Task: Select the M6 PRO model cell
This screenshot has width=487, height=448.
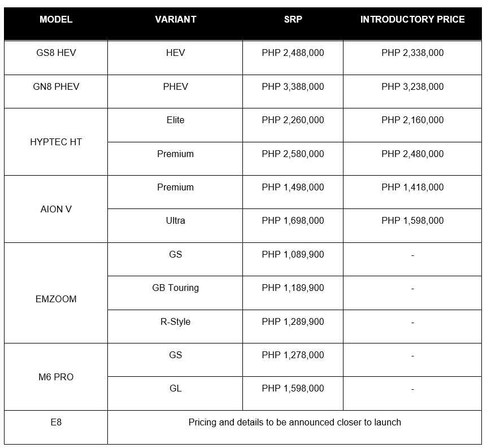Action: [x=56, y=377]
